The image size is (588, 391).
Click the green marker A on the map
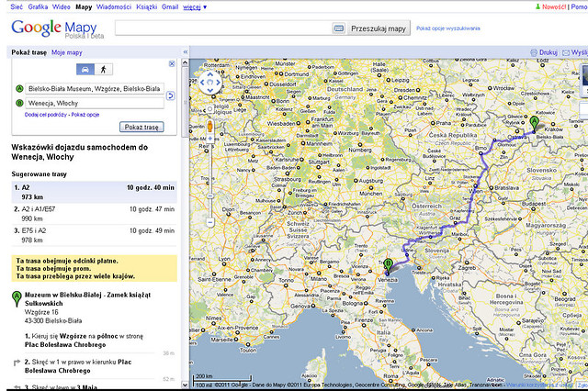pyautogui.click(x=534, y=124)
